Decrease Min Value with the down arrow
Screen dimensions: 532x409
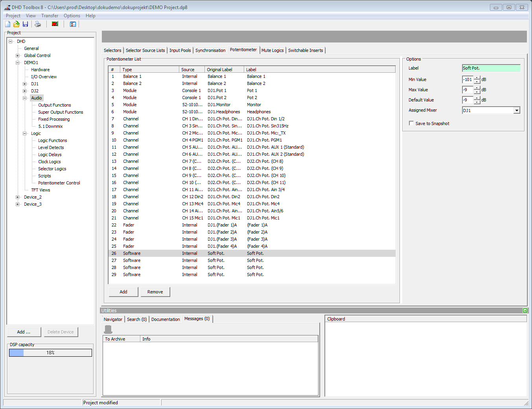pos(477,81)
